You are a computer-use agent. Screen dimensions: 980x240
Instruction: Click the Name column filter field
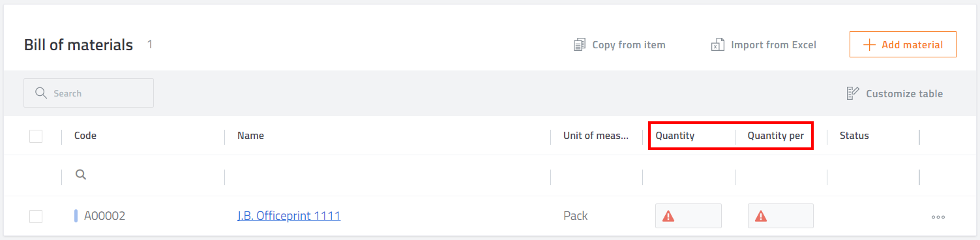(x=387, y=175)
